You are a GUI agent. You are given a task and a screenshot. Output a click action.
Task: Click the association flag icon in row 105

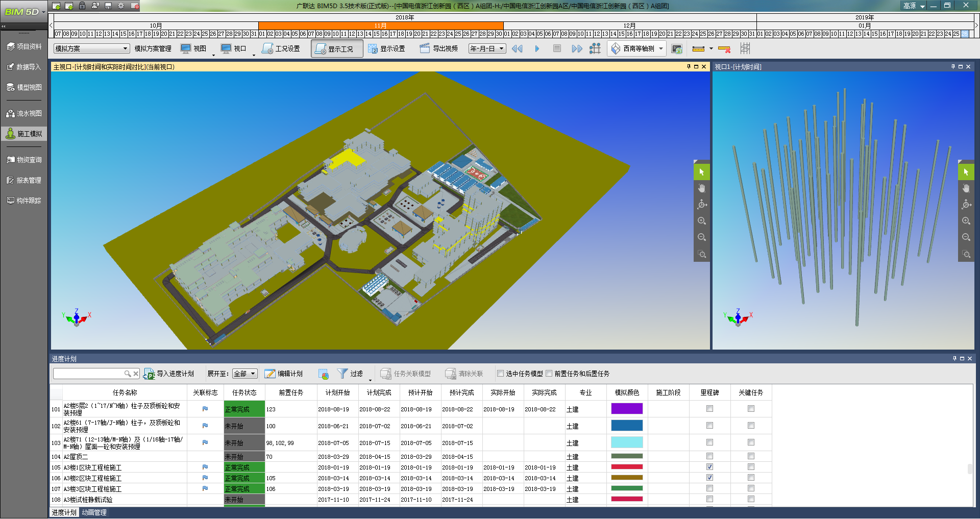pyautogui.click(x=205, y=467)
